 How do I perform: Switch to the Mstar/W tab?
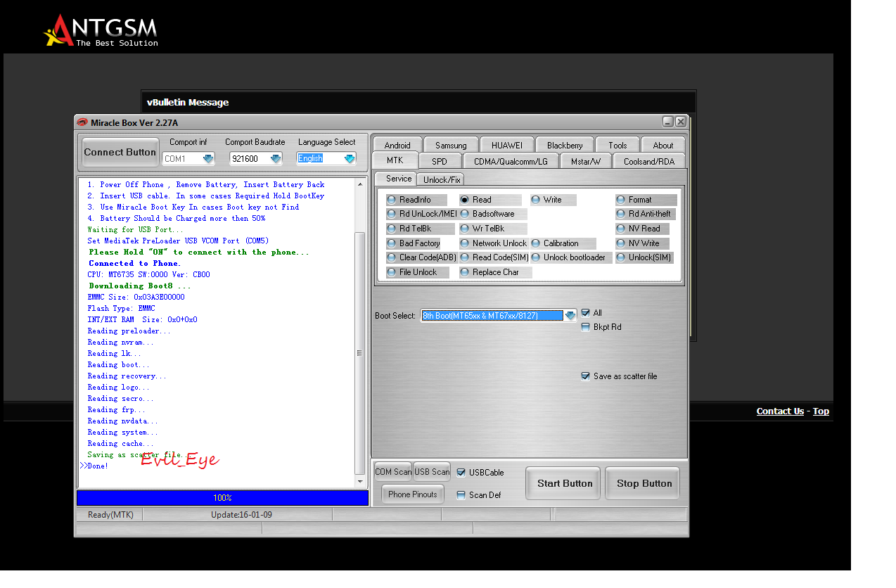tap(586, 161)
